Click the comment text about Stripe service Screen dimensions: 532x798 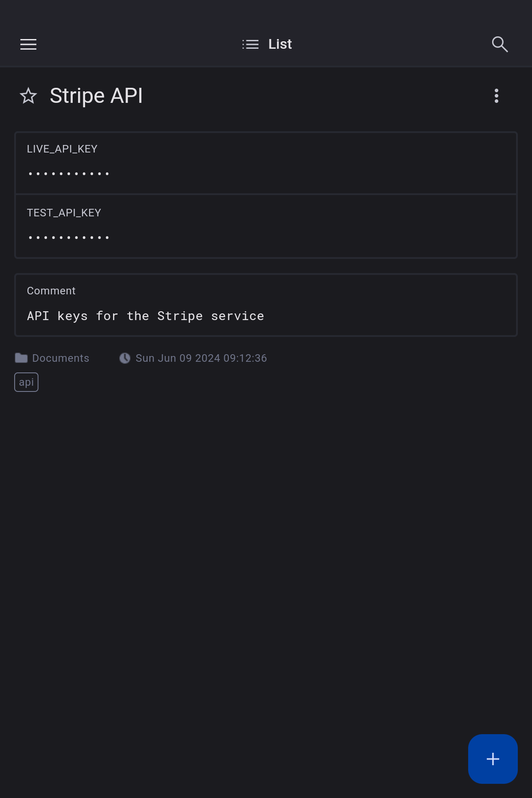pos(145,316)
